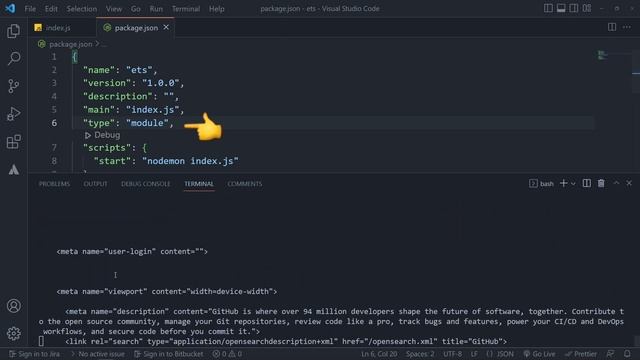
Task: Click the viewport meta line in terminal
Action: [167, 291]
